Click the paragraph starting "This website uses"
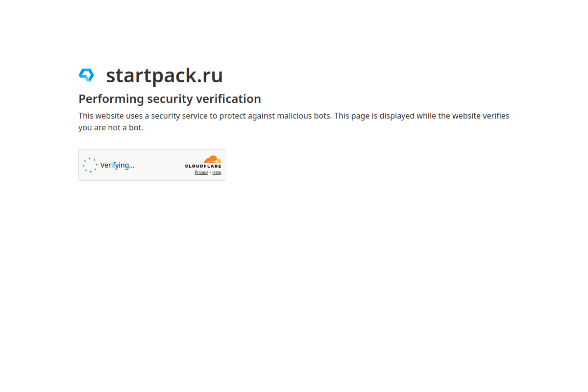Viewport: 588px width, 392px height. pyautogui.click(x=294, y=122)
